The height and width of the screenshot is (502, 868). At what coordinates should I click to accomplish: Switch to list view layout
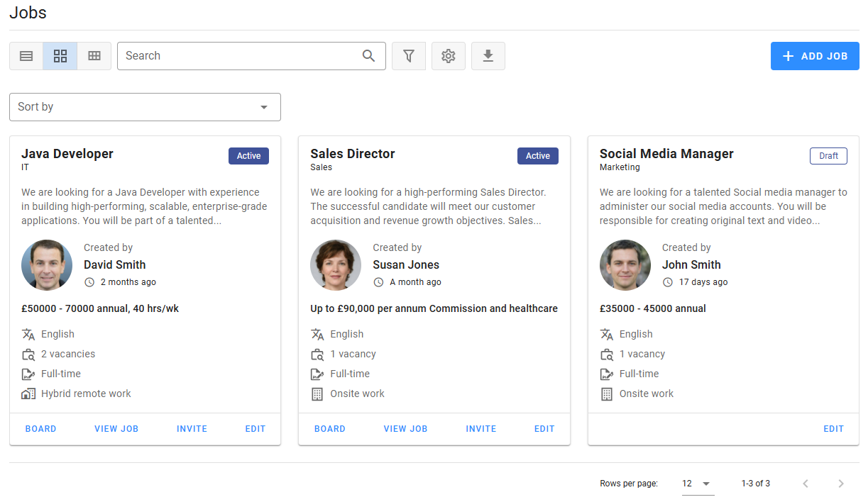(x=26, y=56)
